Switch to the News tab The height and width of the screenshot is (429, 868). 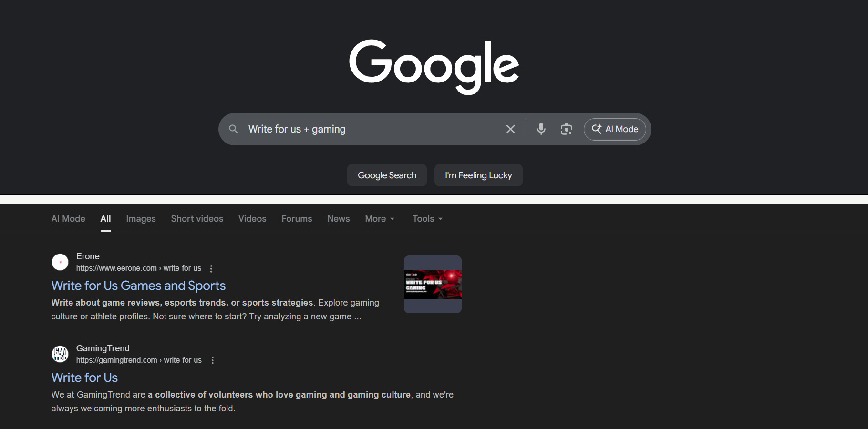(338, 218)
